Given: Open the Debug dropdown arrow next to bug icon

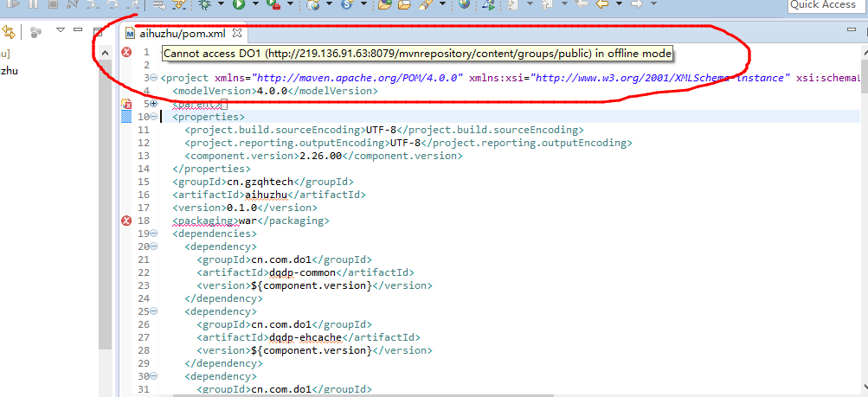Looking at the screenshot, I should pyautogui.click(x=221, y=5).
